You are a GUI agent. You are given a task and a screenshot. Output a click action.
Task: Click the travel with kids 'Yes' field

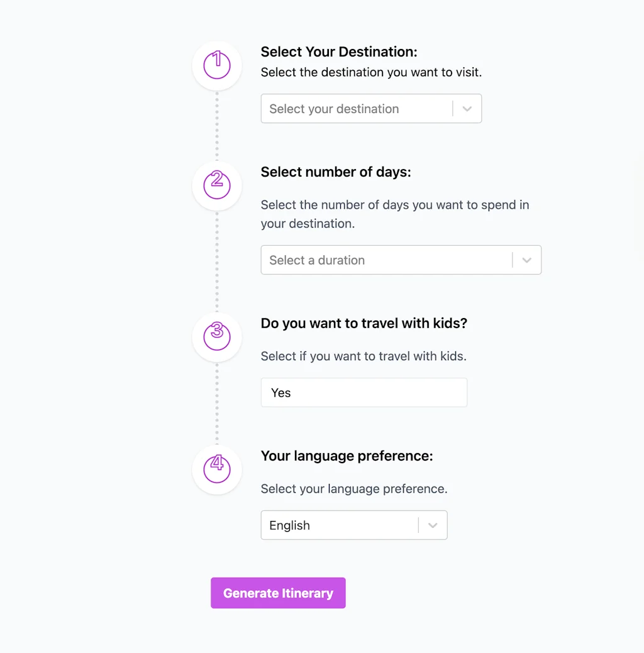click(x=364, y=393)
